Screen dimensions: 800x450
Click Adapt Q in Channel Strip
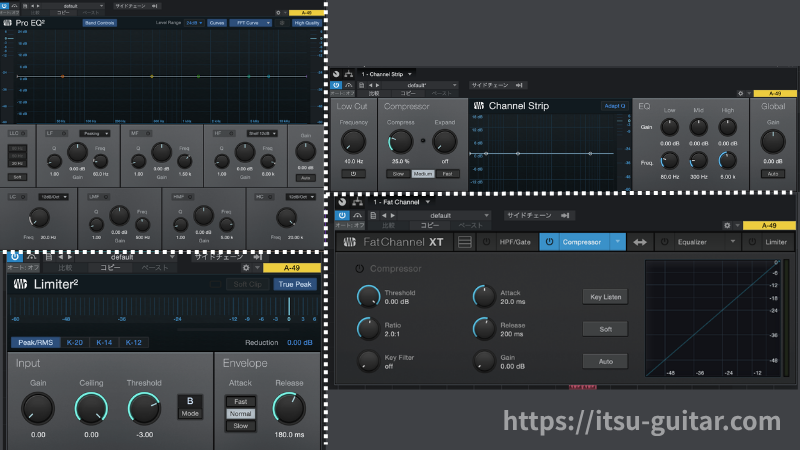coord(614,106)
